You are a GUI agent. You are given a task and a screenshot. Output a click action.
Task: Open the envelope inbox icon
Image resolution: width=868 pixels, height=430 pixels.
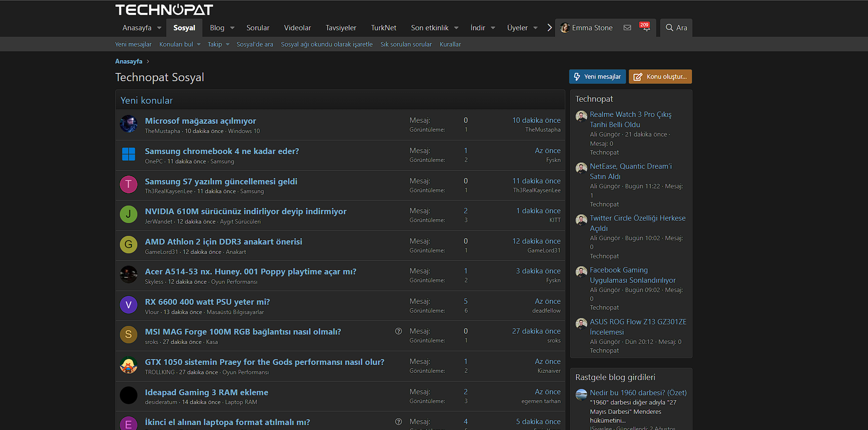[x=627, y=28]
